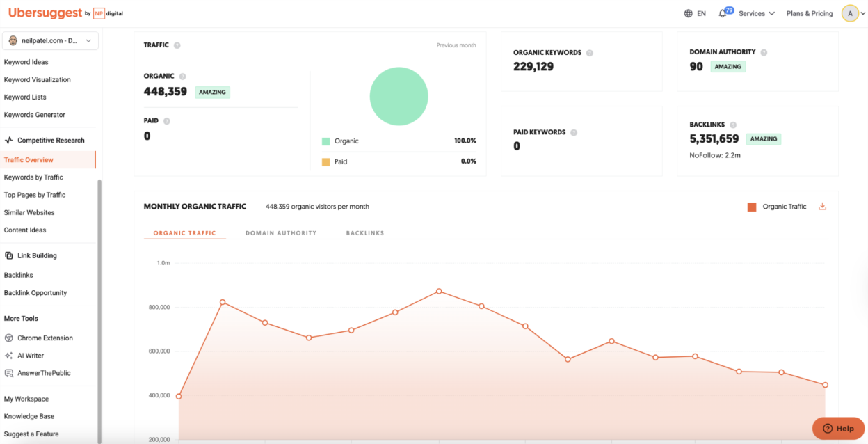Image resolution: width=868 pixels, height=444 pixels.
Task: Click the AI Writer sparkle icon
Action: tap(9, 356)
